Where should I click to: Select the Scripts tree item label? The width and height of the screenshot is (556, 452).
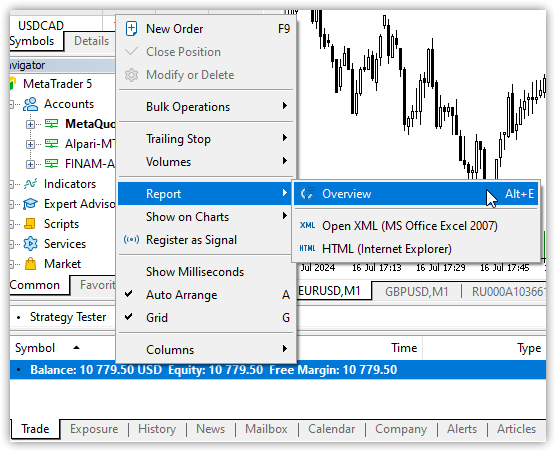coord(61,224)
